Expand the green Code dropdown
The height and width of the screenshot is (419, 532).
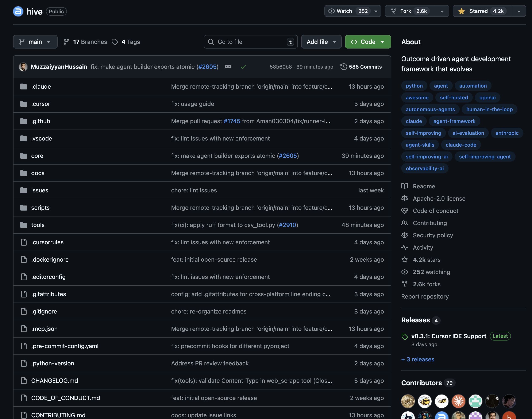click(x=382, y=42)
